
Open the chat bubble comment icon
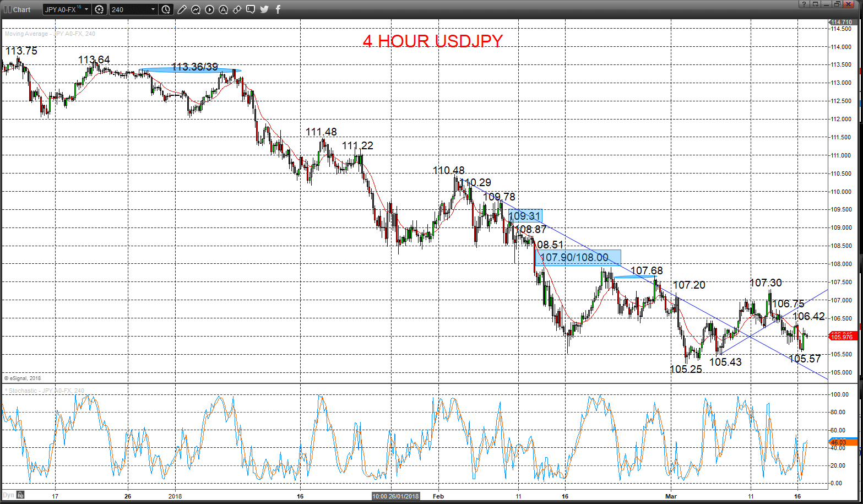[x=251, y=9]
